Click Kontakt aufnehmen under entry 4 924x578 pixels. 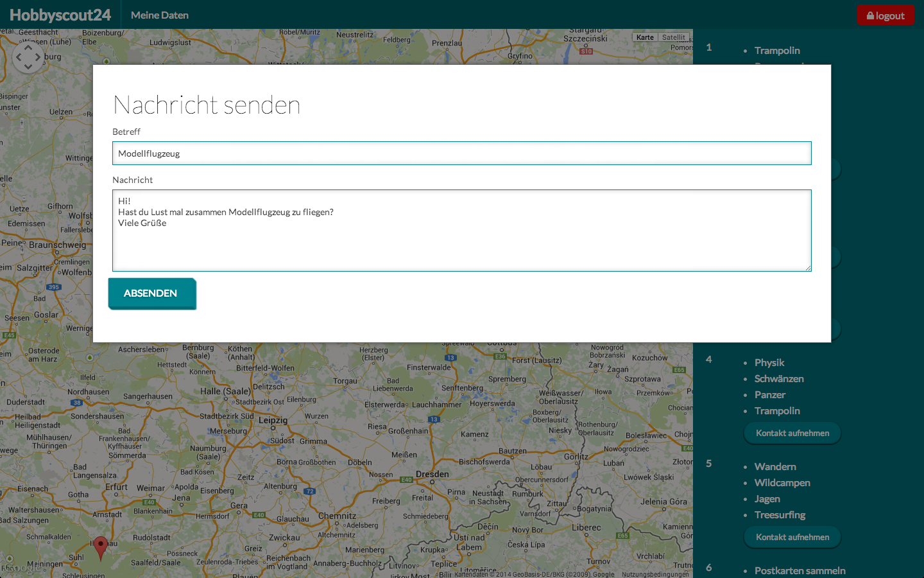coord(792,433)
